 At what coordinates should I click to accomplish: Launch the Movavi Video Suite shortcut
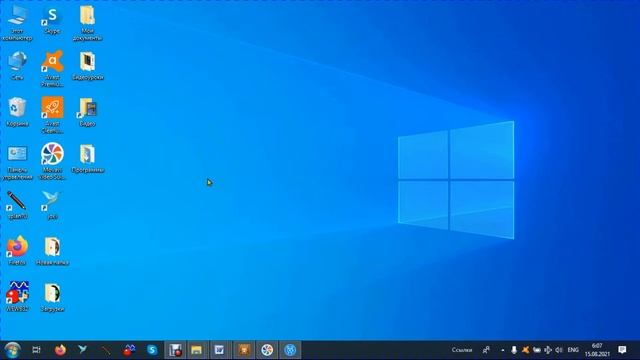(x=52, y=161)
